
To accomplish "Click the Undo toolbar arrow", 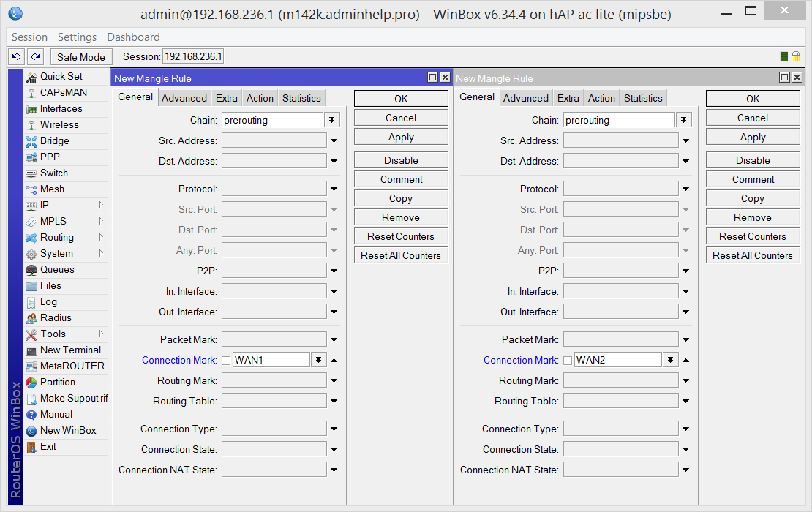I will (17, 56).
